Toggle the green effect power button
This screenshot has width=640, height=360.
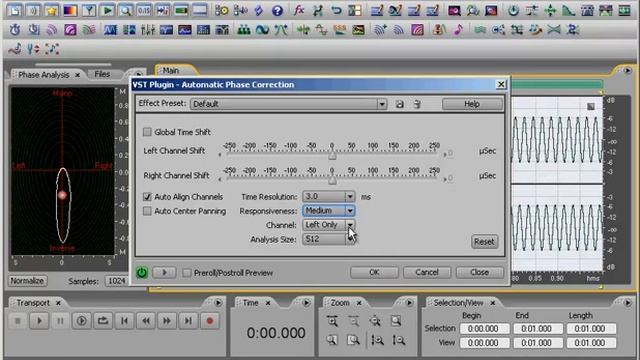(142, 272)
